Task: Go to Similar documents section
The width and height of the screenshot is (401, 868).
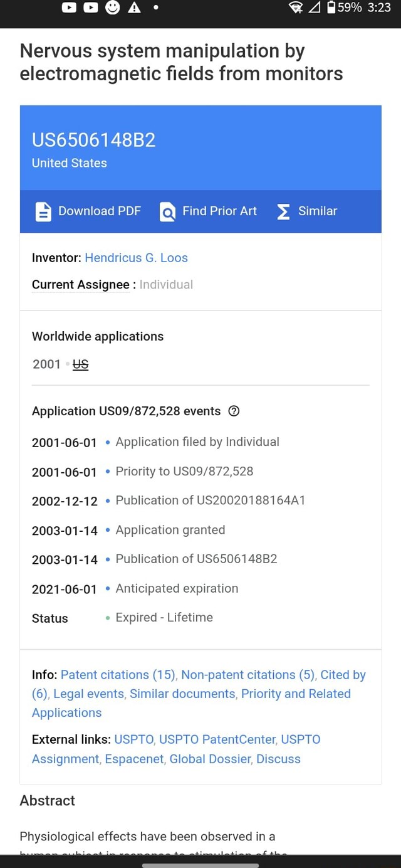Action: click(x=182, y=694)
